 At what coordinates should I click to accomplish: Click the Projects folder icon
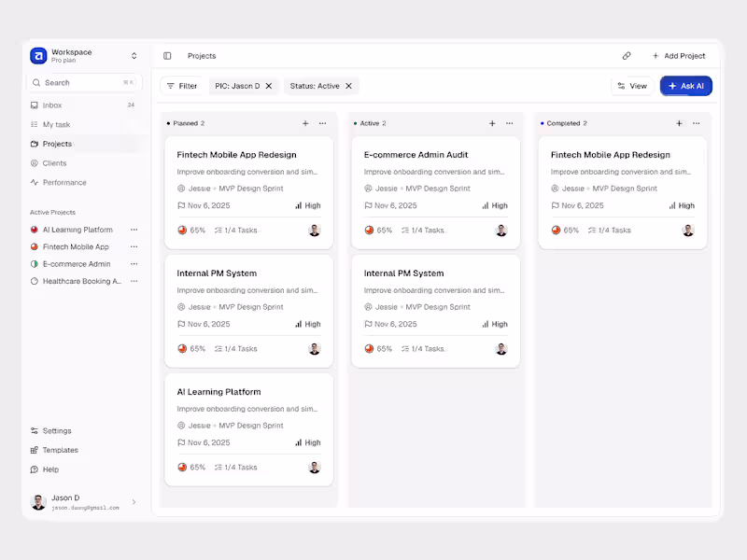(35, 144)
